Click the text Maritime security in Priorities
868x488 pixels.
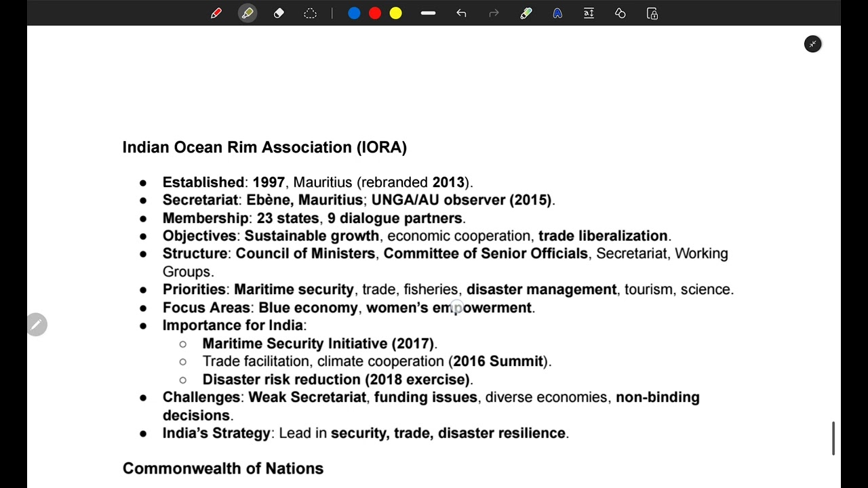(294, 289)
